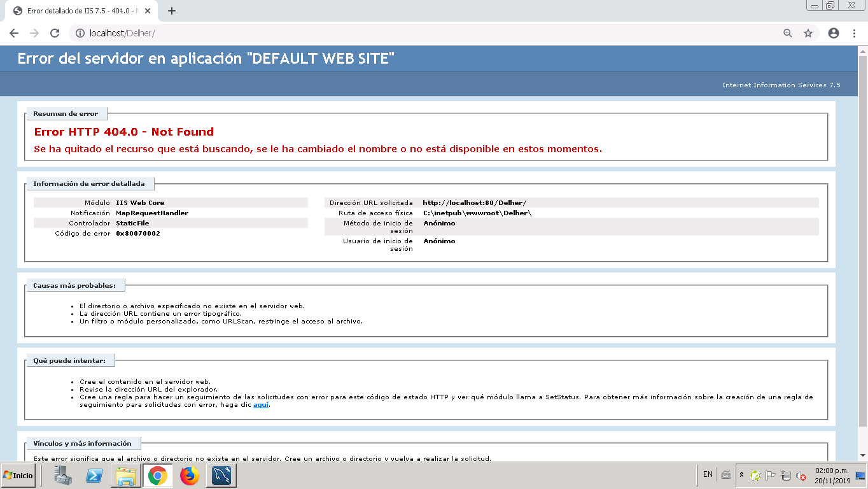Click the error code value 0x80070002
The width and height of the screenshot is (868, 489).
click(x=138, y=234)
